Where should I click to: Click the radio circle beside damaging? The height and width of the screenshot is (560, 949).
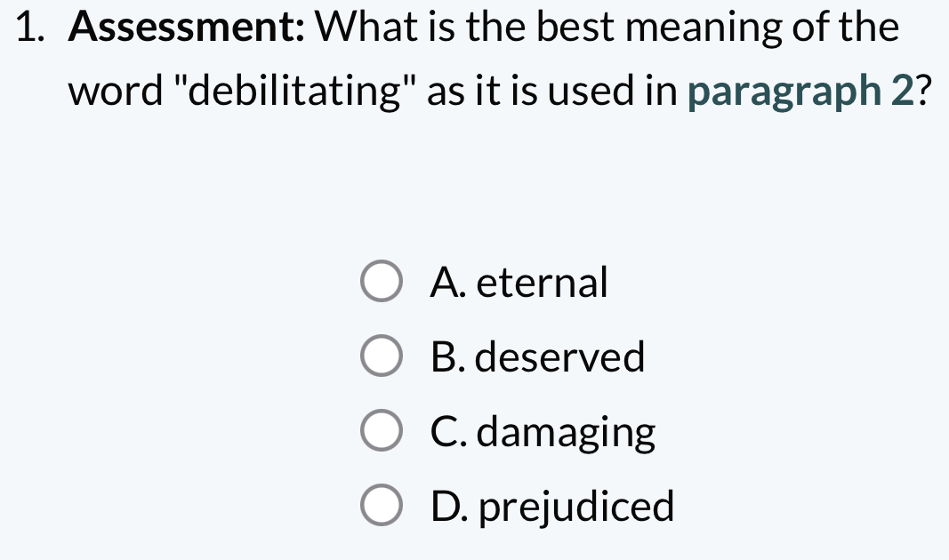click(381, 432)
